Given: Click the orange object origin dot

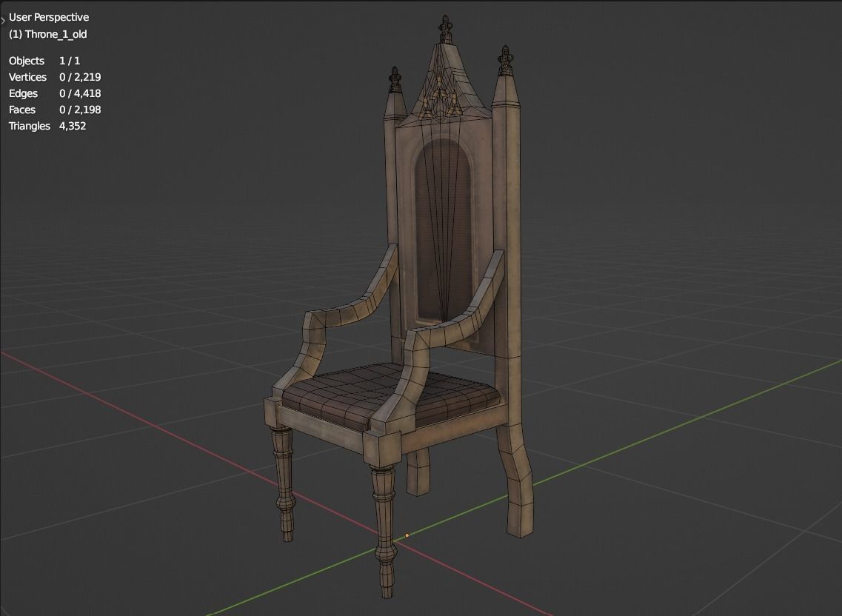Looking at the screenshot, I should (407, 535).
